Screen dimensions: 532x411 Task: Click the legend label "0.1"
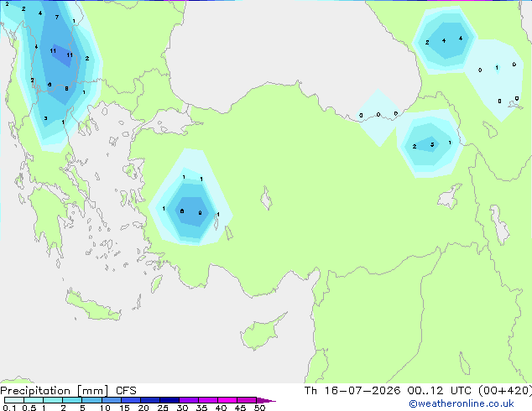tap(9, 408)
